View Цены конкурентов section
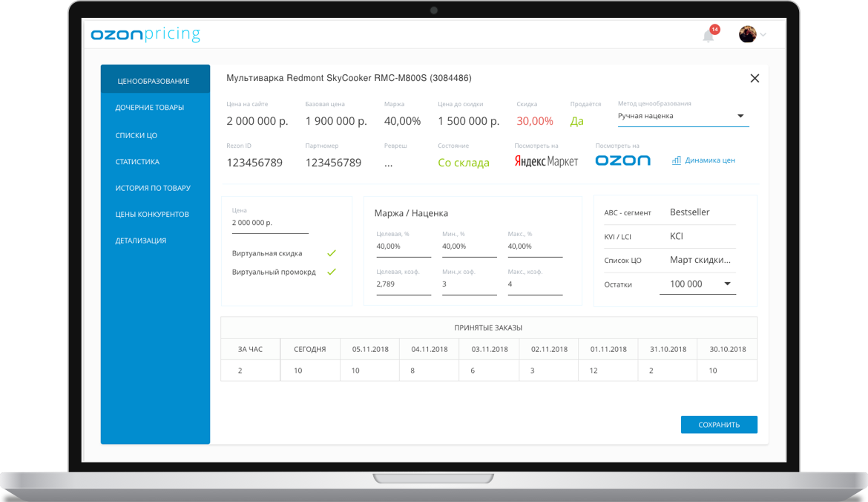Screen dimensions: 868x502 coord(152,215)
